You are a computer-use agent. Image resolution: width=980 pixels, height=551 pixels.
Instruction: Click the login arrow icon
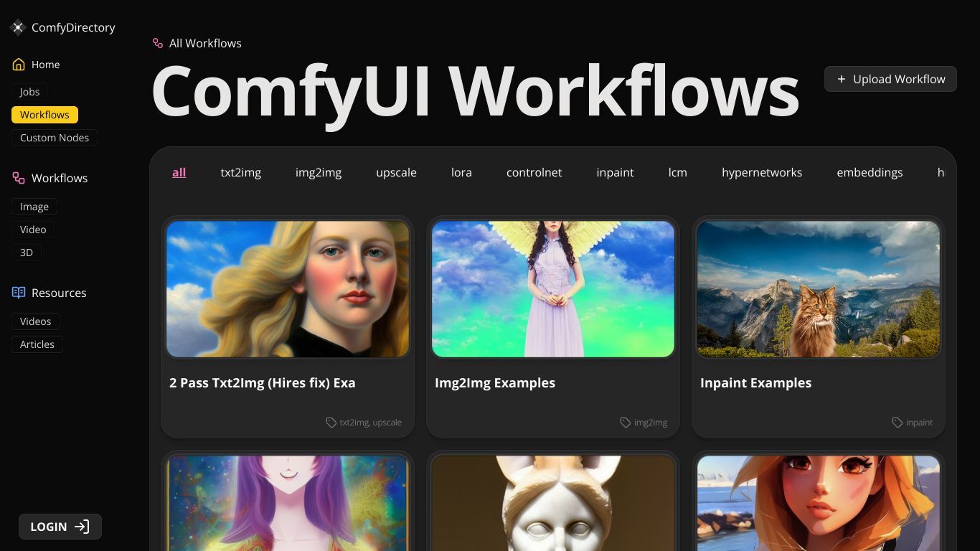click(82, 527)
